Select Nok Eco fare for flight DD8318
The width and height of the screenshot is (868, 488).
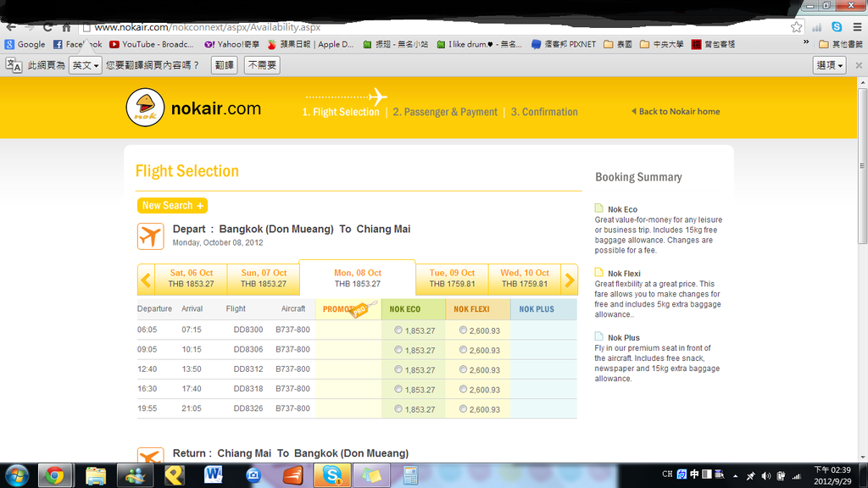pos(398,389)
